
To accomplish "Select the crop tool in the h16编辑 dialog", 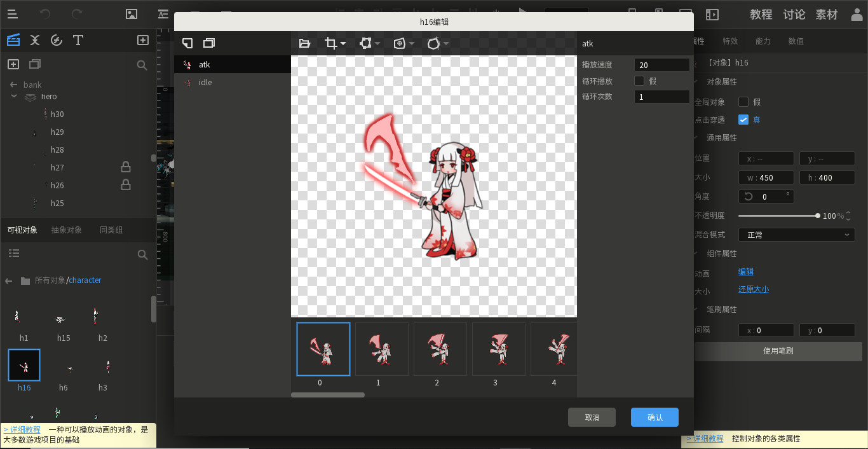I will pyautogui.click(x=331, y=43).
